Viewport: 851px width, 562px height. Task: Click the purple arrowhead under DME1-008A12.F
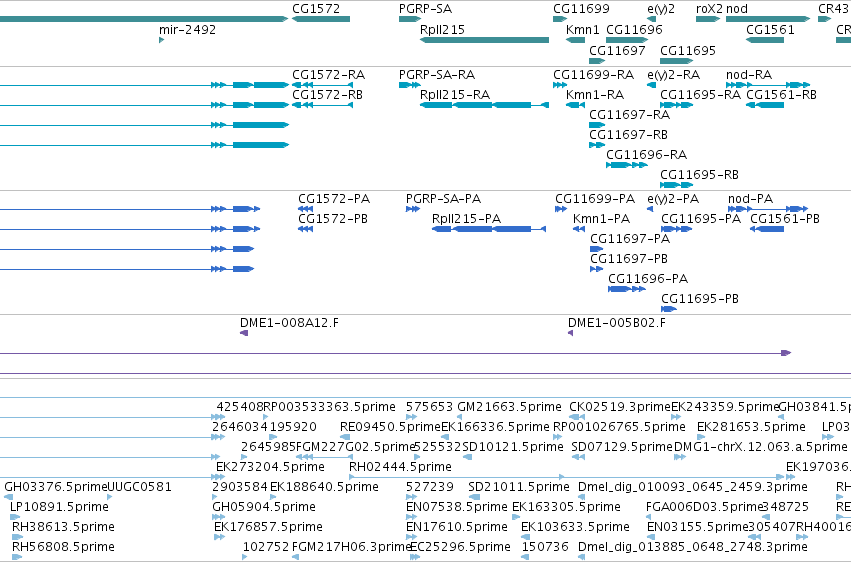pos(244,333)
